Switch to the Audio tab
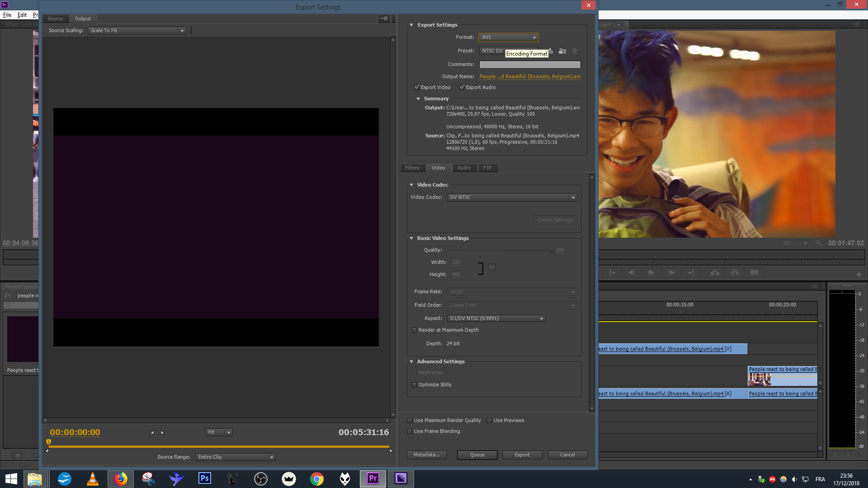Screen dimensions: 868x488 tap(464, 168)
